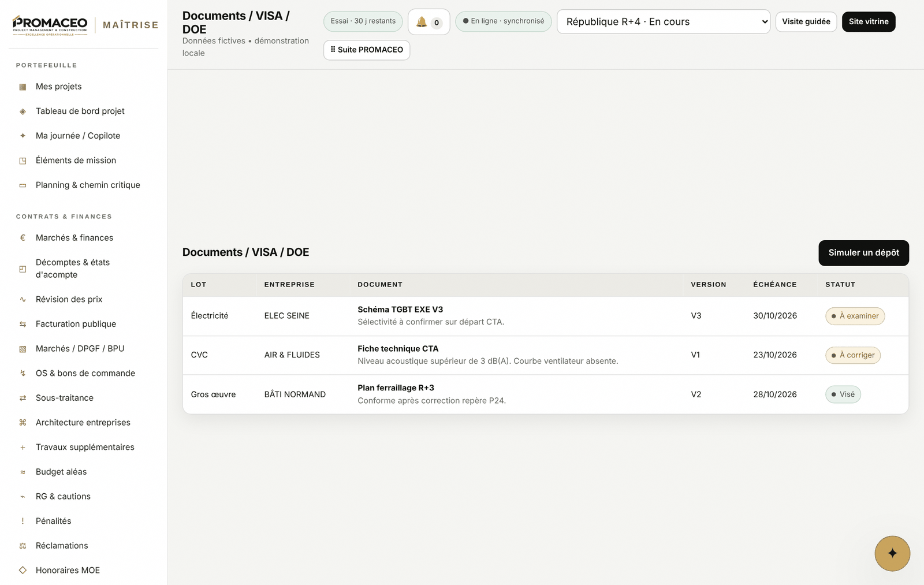924x585 pixels.
Task: Click the OS & bons de commande icon
Action: (23, 374)
